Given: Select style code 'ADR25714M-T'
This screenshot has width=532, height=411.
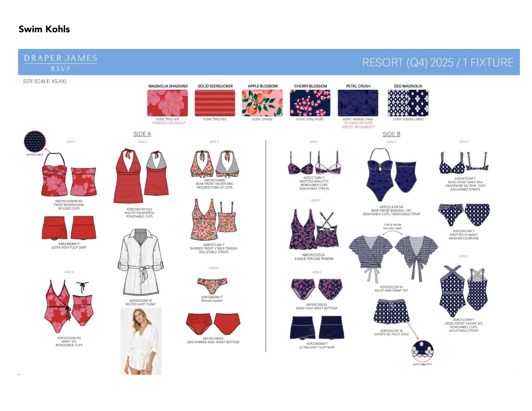Looking at the screenshot, I should (314, 178).
